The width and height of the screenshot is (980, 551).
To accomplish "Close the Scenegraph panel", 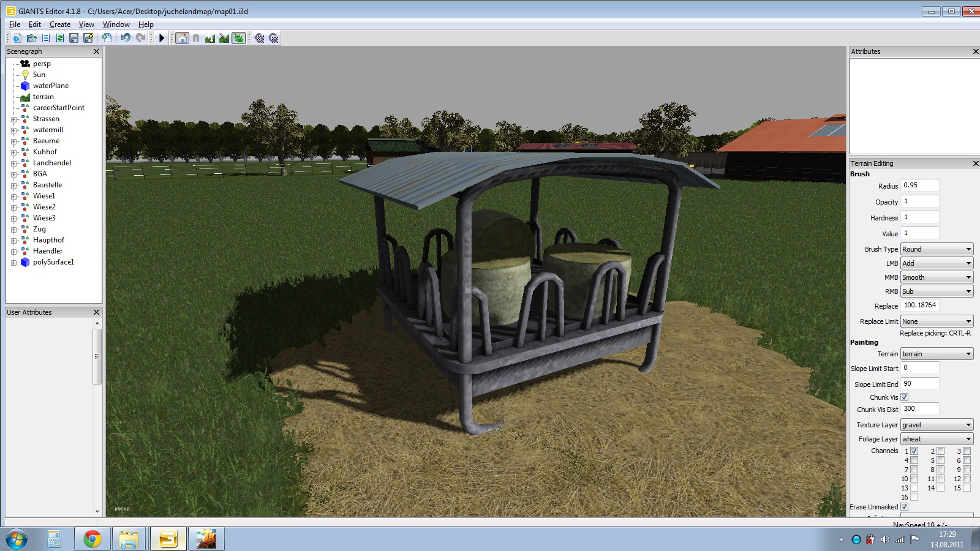I will 96,51.
